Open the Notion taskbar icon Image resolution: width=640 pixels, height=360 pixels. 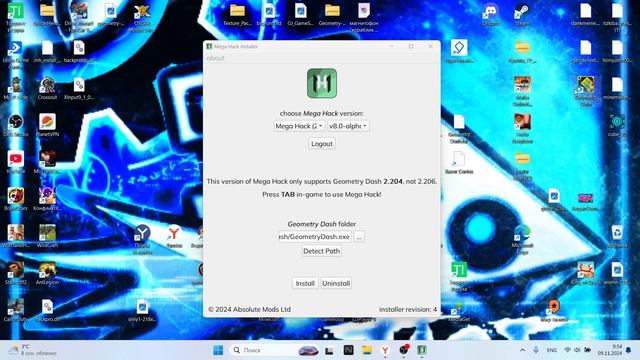coord(349,350)
